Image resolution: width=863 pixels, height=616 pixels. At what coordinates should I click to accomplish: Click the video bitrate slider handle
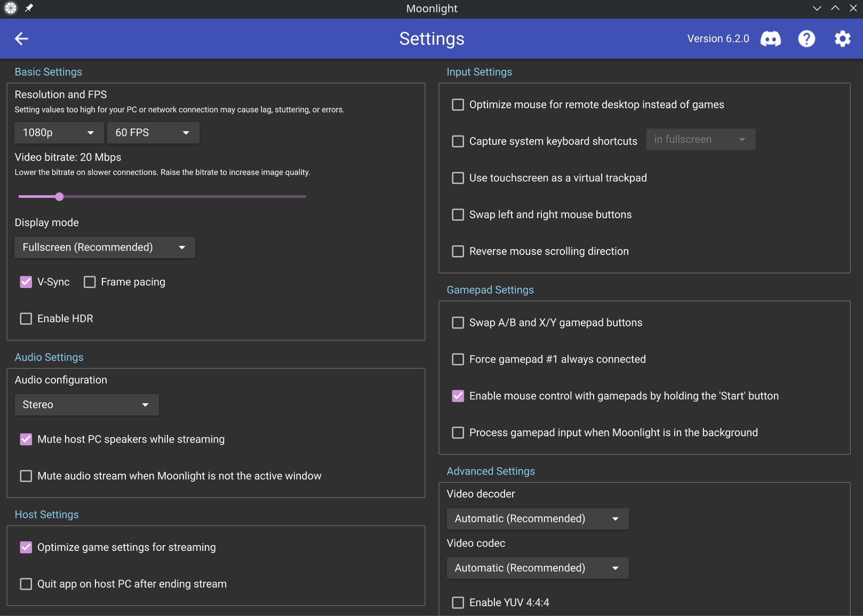click(x=60, y=197)
